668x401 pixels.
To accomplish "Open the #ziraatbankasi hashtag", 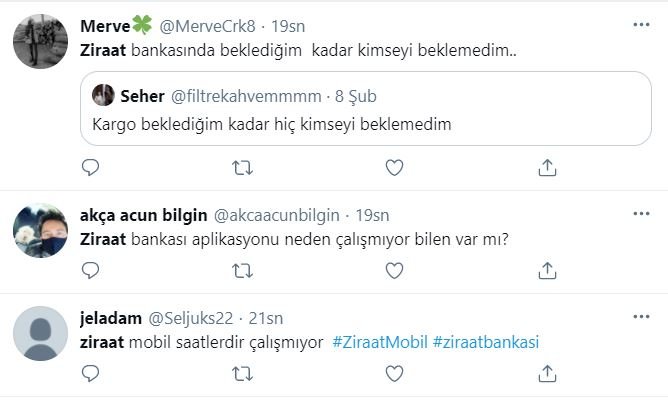I will click(486, 342).
